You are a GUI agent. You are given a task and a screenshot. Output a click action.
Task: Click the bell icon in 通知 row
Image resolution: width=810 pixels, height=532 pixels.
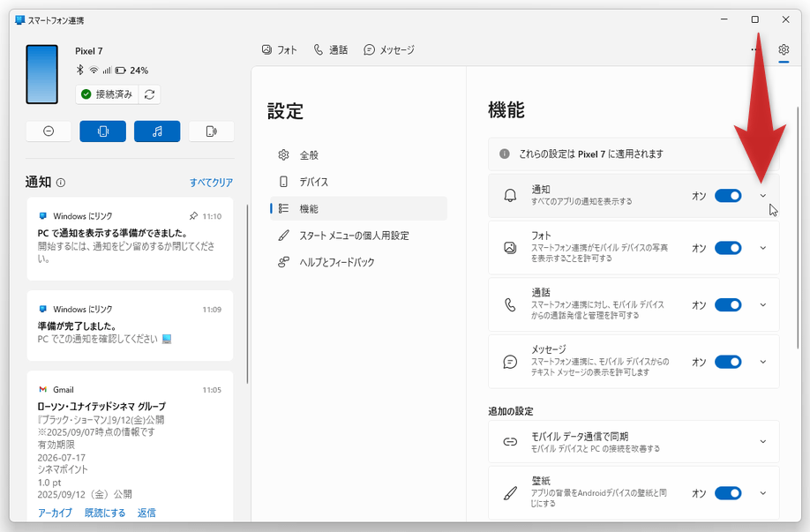click(510, 195)
